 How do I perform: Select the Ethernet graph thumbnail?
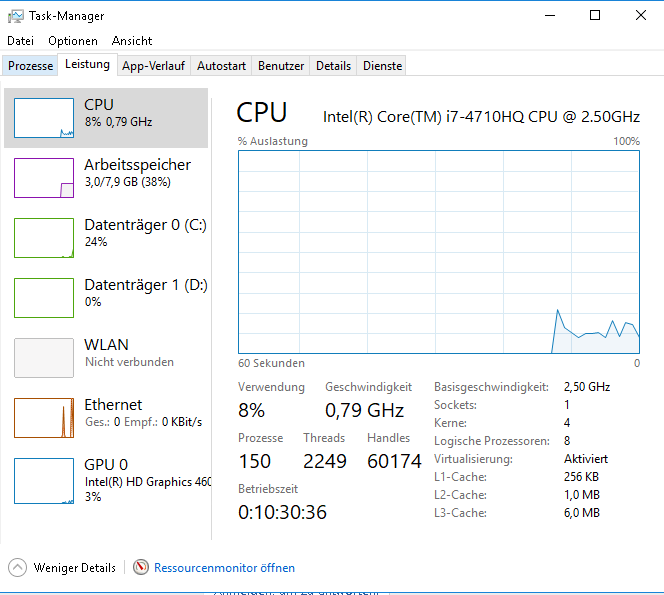point(44,418)
